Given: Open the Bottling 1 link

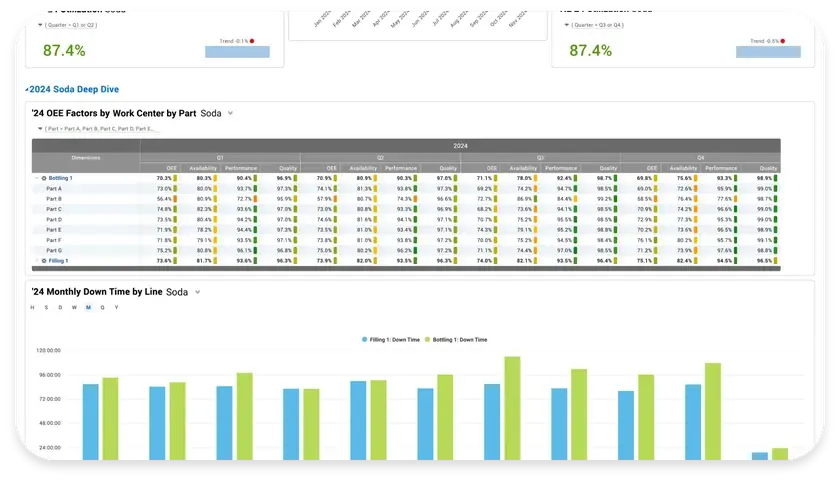Looking at the screenshot, I should [60, 178].
